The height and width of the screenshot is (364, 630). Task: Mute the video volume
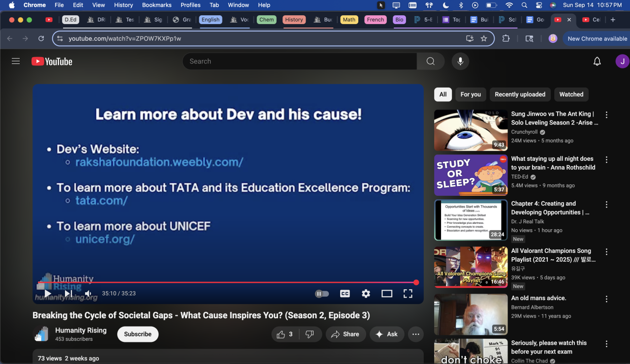(88, 294)
